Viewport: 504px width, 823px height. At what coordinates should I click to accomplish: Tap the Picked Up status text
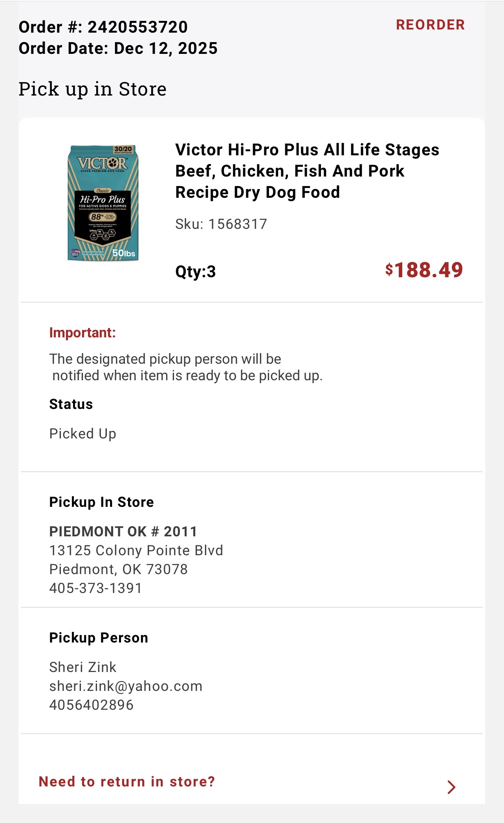(x=82, y=433)
